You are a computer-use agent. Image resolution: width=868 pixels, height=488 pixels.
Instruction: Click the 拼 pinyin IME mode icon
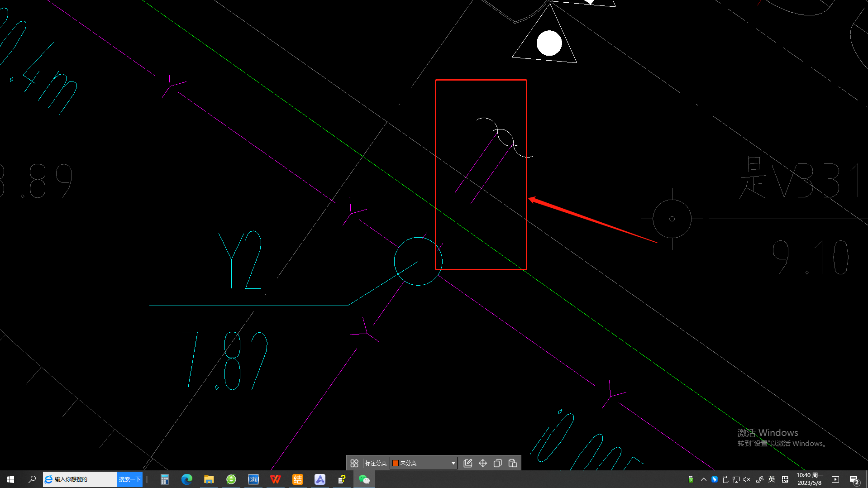click(x=785, y=479)
